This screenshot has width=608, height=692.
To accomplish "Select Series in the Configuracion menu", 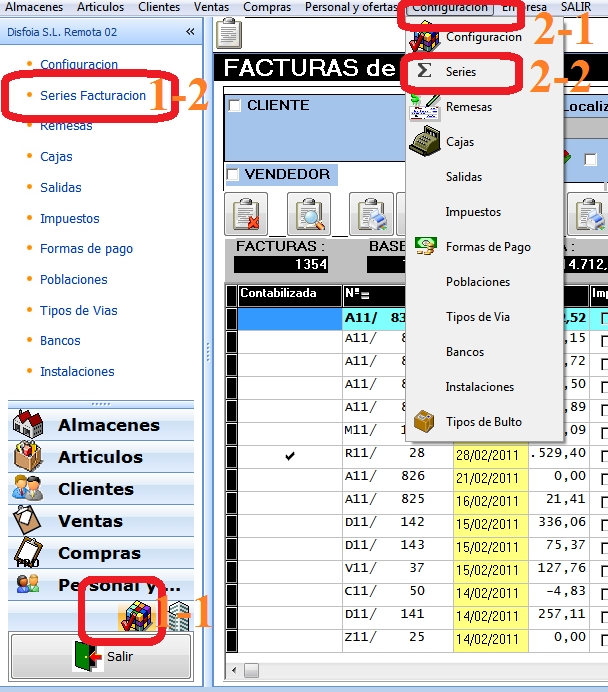I will pyautogui.click(x=461, y=72).
